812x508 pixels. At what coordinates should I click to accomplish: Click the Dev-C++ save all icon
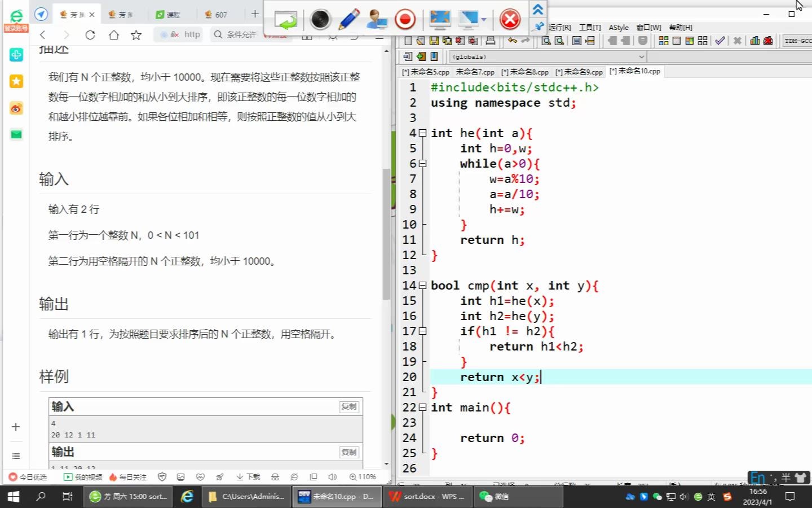tap(447, 41)
